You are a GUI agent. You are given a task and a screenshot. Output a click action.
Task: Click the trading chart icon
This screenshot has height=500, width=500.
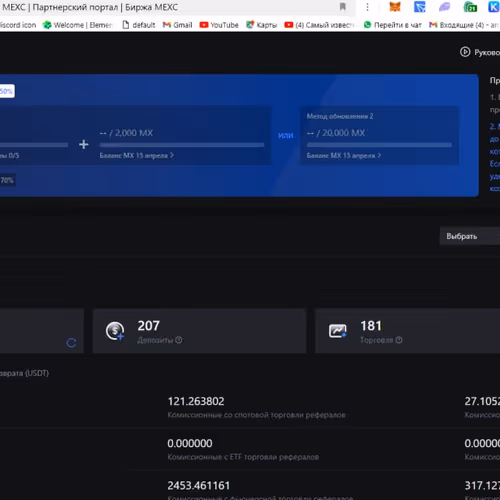tap(338, 331)
